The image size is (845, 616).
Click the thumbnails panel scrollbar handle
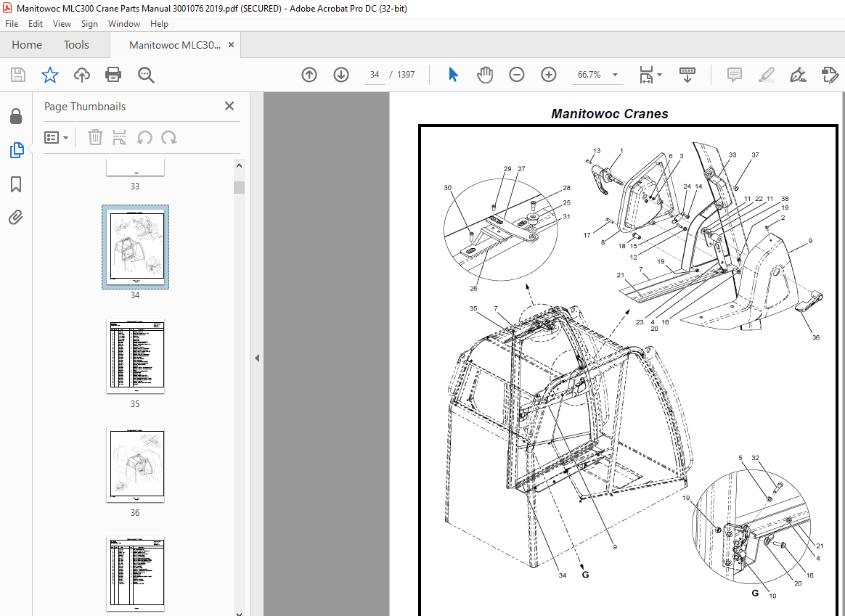(x=240, y=187)
